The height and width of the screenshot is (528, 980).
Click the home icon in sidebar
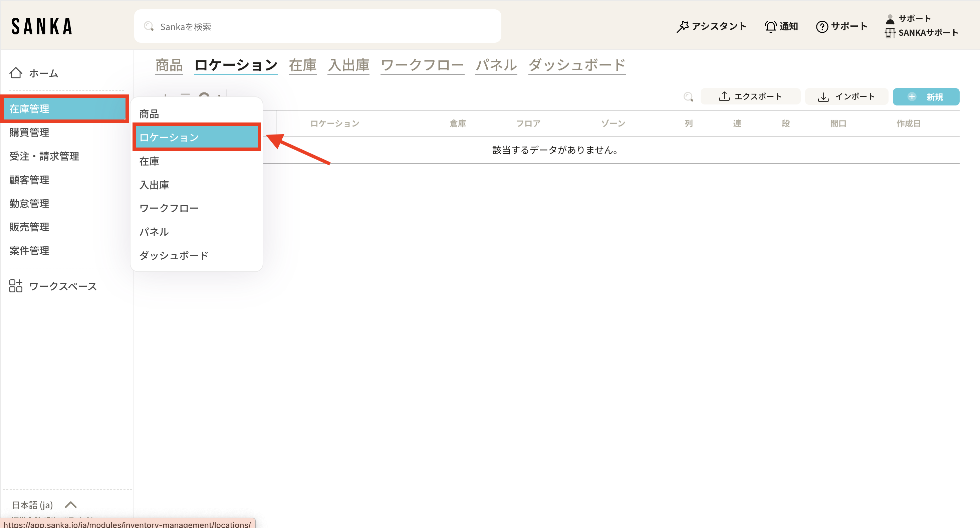(x=16, y=73)
